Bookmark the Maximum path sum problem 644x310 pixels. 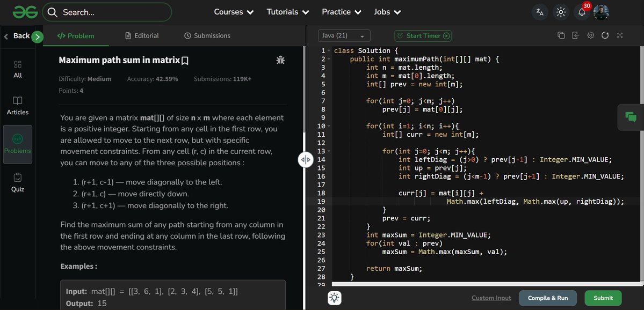point(185,60)
